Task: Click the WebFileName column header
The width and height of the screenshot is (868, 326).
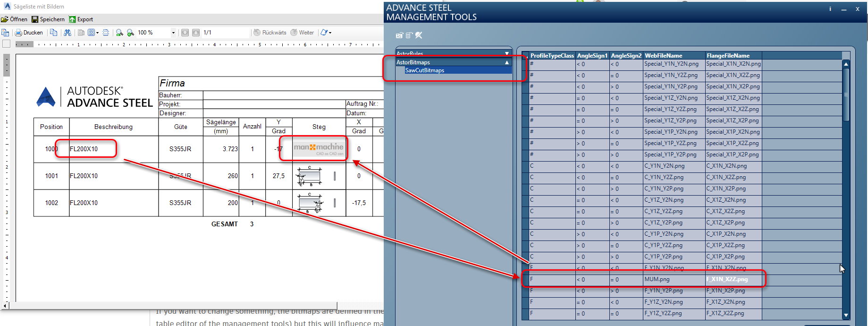Action: coord(674,56)
